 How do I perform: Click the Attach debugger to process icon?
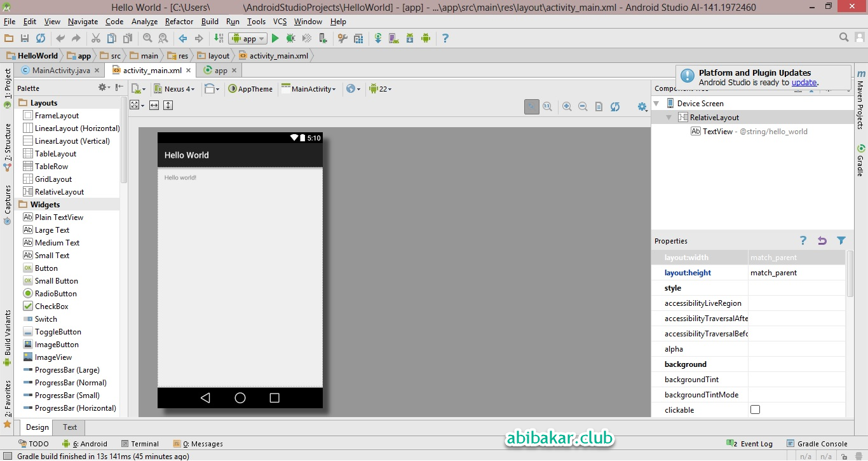click(x=323, y=39)
